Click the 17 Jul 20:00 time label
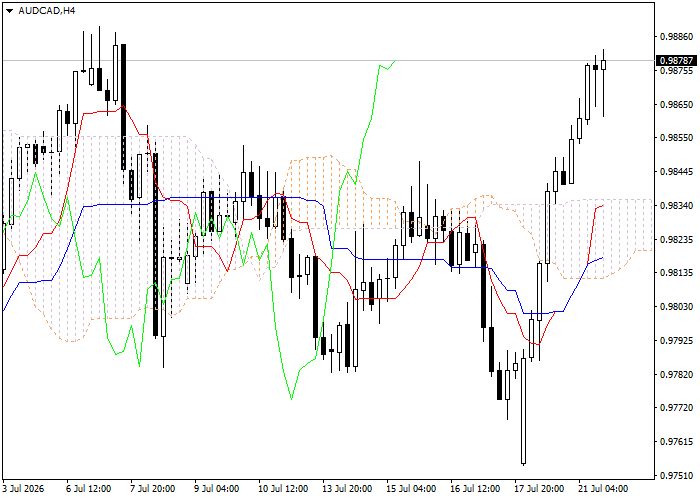 539,489
